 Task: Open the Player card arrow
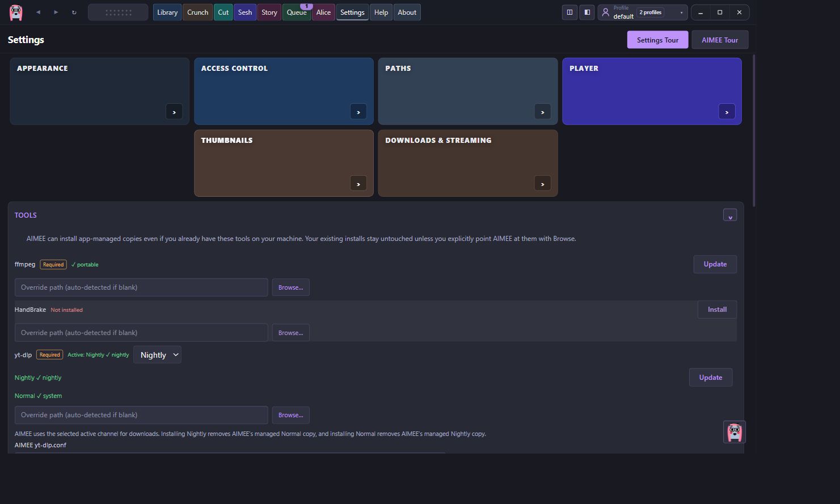(x=727, y=112)
